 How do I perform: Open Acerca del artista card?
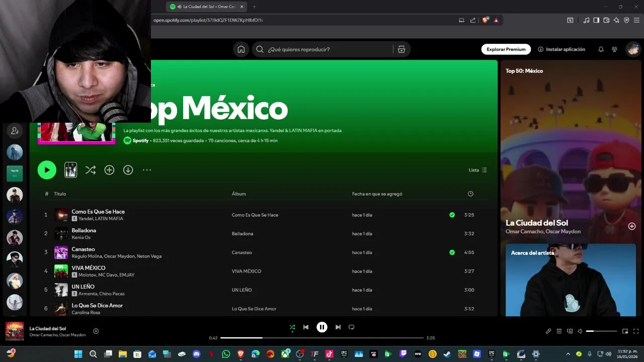(571, 280)
